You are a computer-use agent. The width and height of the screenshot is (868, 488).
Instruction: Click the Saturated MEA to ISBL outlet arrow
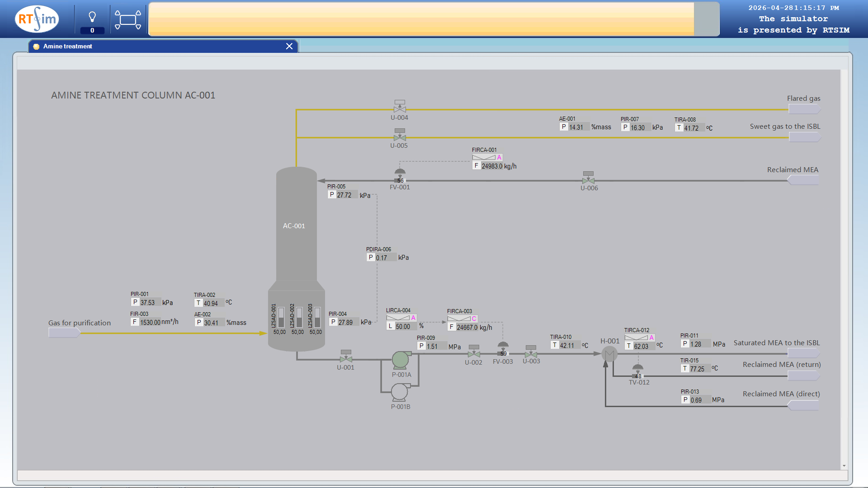(x=805, y=353)
